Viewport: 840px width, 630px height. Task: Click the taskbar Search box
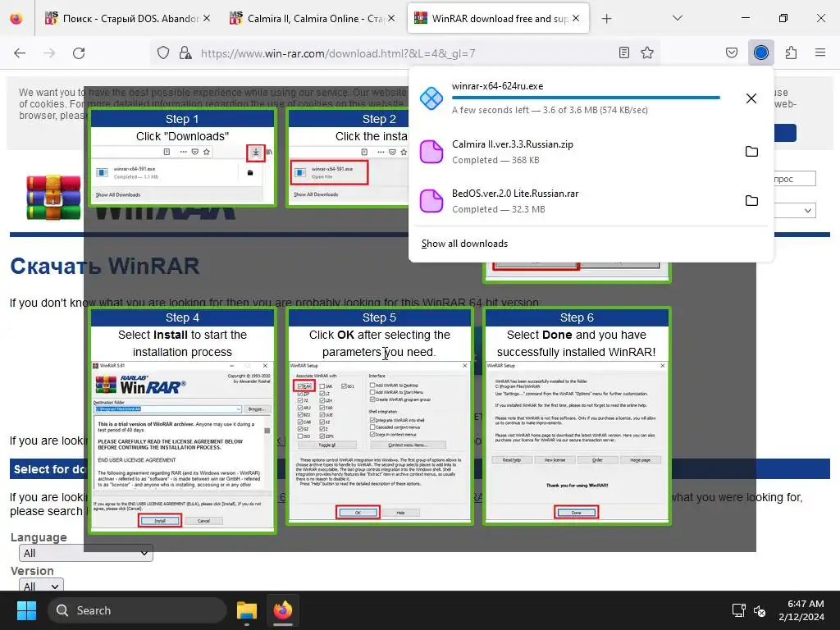pos(137,610)
